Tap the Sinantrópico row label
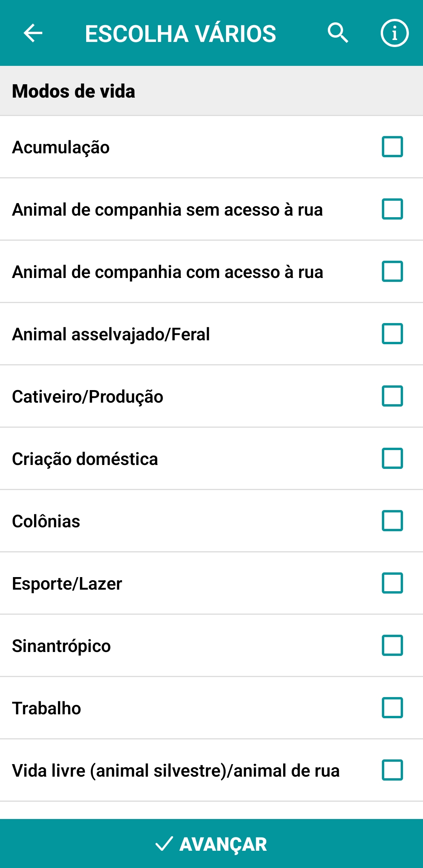This screenshot has width=423, height=868. pyautogui.click(x=61, y=646)
